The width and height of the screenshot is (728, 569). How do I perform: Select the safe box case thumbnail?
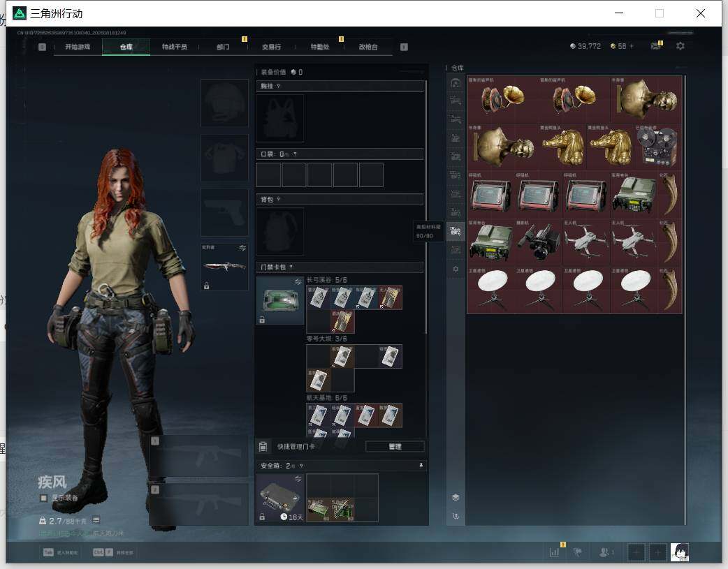[280, 498]
